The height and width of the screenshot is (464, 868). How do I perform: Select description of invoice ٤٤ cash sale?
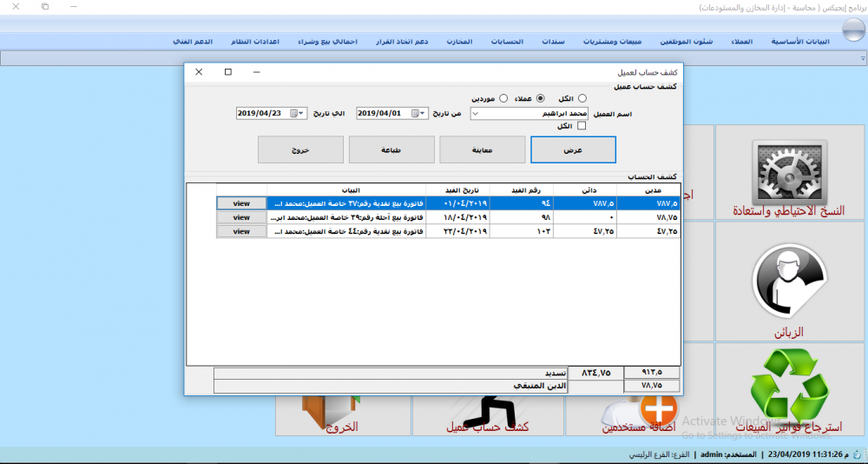click(x=346, y=231)
